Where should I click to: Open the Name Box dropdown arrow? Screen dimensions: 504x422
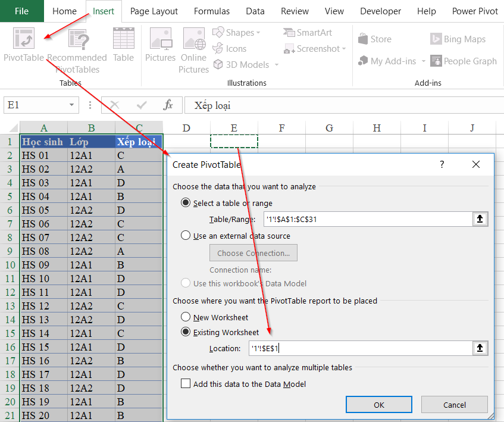[x=71, y=105]
